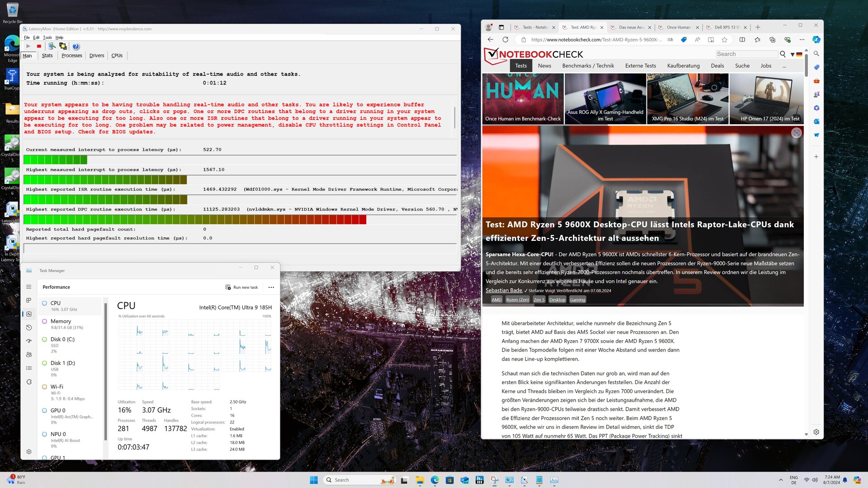The height and width of the screenshot is (488, 868).
Task: Open the Processes page icon in Task Manager sidebar
Action: point(28,300)
